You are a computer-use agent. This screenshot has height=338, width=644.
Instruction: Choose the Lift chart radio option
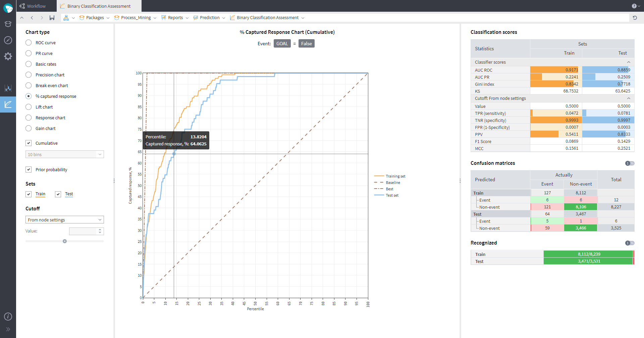click(x=29, y=107)
